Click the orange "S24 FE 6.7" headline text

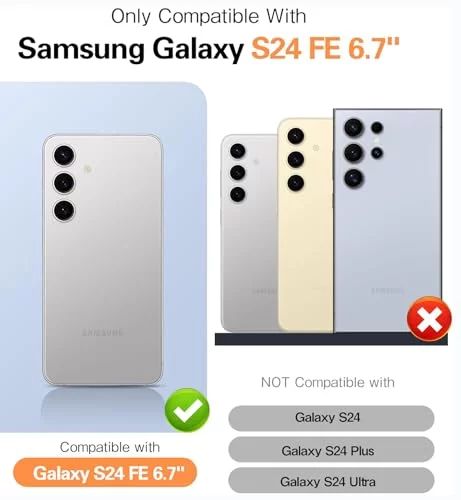click(x=325, y=49)
